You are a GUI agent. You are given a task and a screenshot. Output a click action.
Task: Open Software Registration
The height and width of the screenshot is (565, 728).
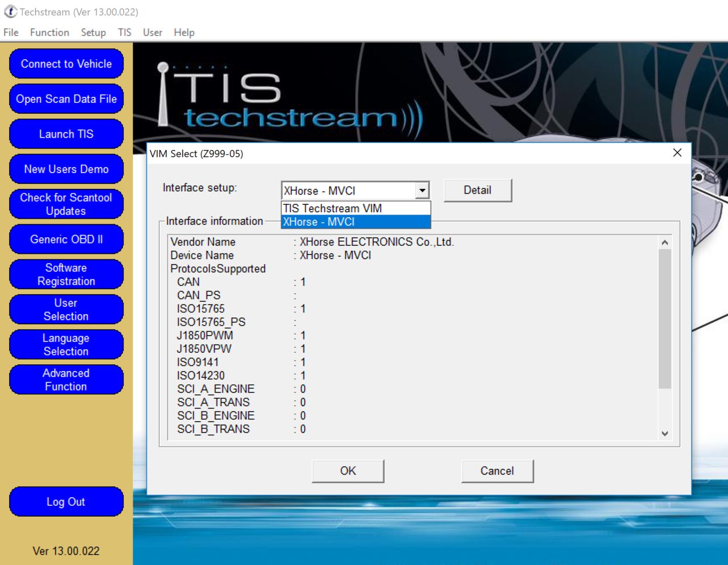point(66,274)
